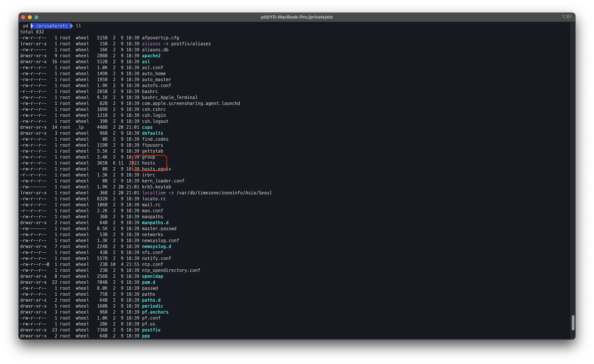Image resolution: width=594 pixels, height=364 pixels.
Task: Click the yellow minimize window button
Action: 30,17
